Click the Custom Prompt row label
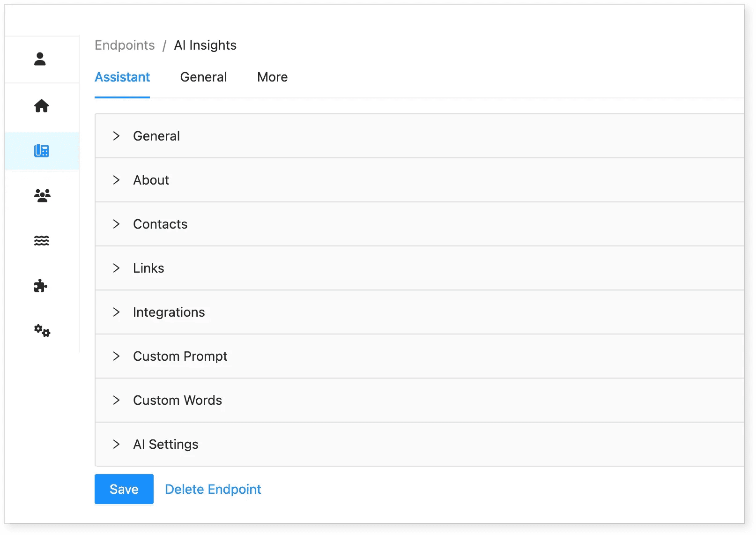The height and width of the screenshot is (535, 756). (x=180, y=356)
